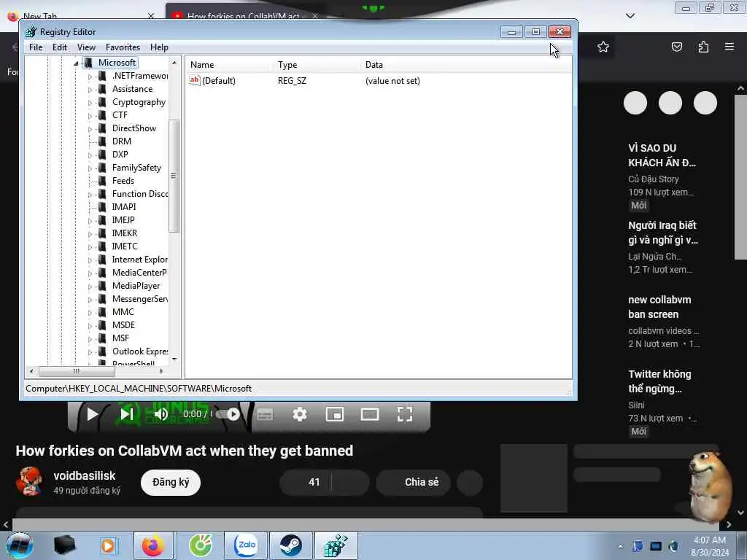Select the Outlook Express registry key
Screen dimensions: 747x560
point(139,351)
